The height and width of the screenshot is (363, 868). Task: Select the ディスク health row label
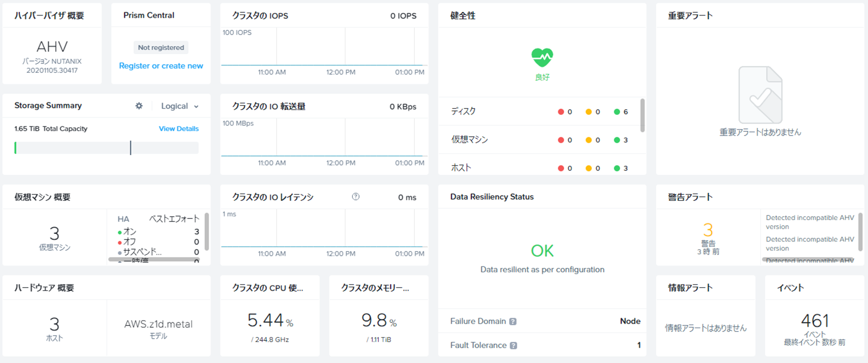(x=464, y=111)
